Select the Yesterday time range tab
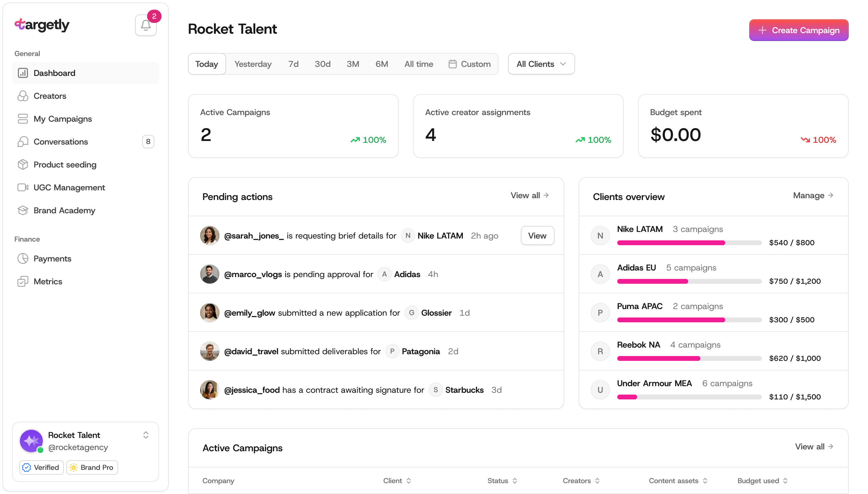 tap(253, 64)
